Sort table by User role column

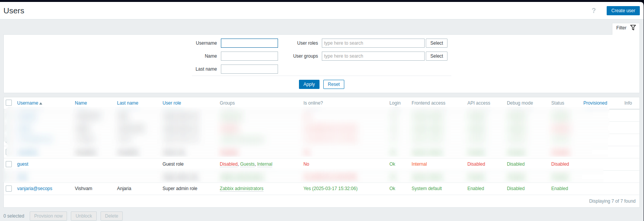(x=172, y=103)
